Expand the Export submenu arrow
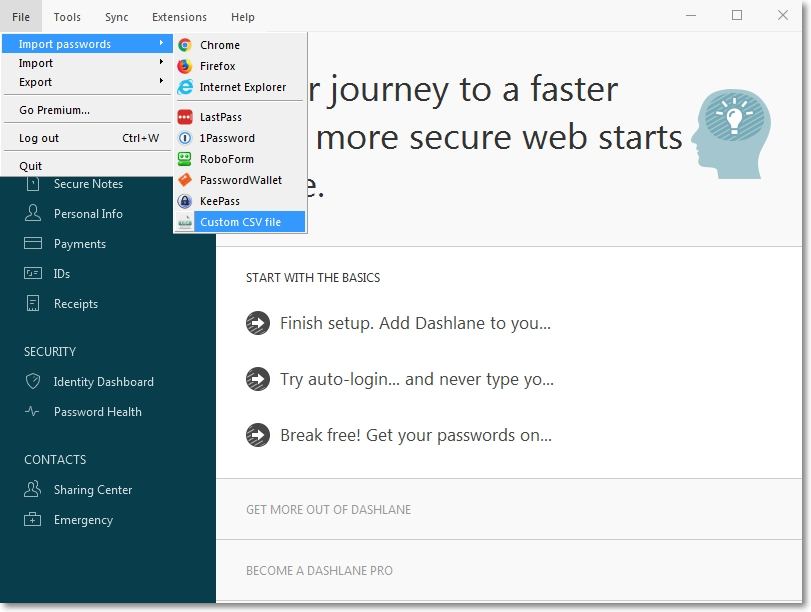811x612 pixels. click(x=161, y=81)
